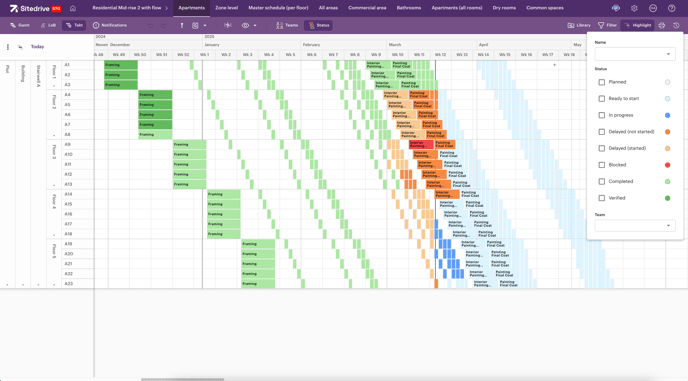This screenshot has width=688, height=381.
Task: Switch to the Zone level tab
Action: [x=226, y=8]
